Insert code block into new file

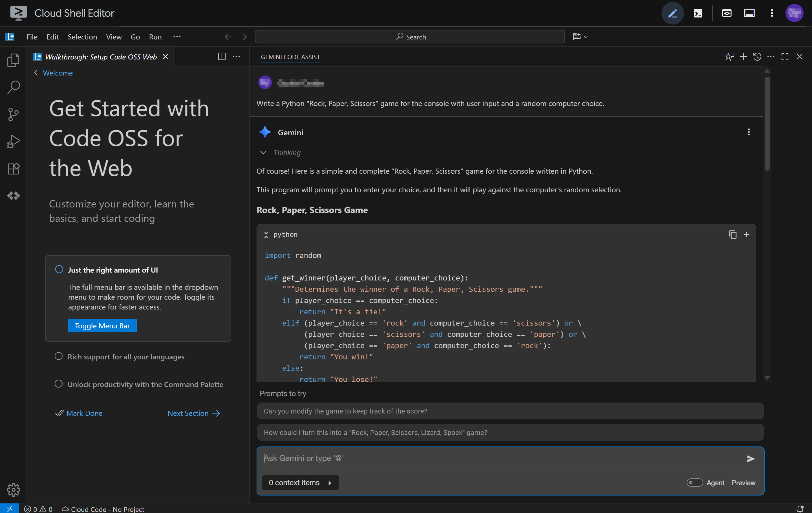pos(747,234)
